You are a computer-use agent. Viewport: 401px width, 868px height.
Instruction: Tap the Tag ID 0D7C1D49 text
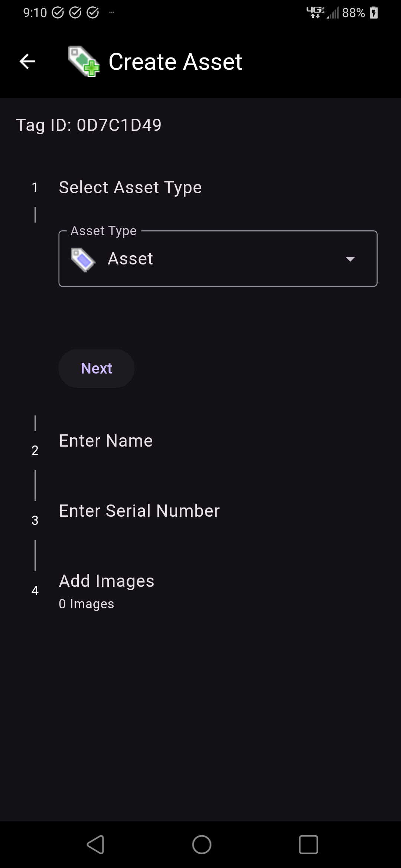pos(89,125)
